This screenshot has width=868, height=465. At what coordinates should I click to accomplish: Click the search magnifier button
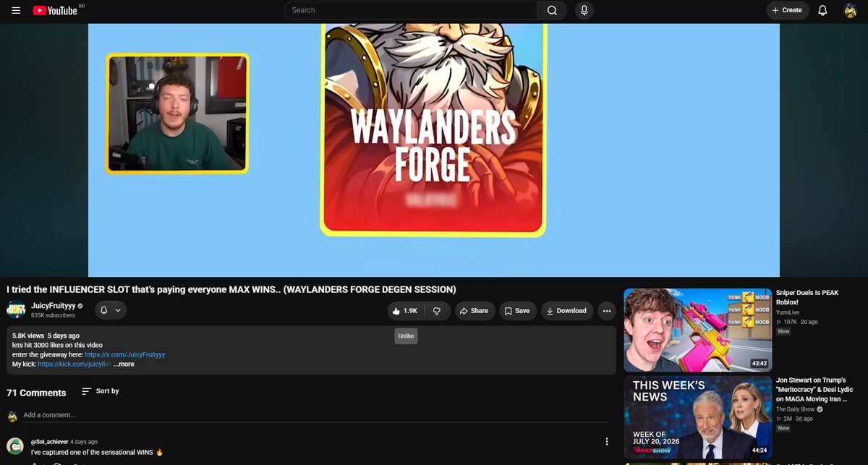pyautogui.click(x=553, y=10)
